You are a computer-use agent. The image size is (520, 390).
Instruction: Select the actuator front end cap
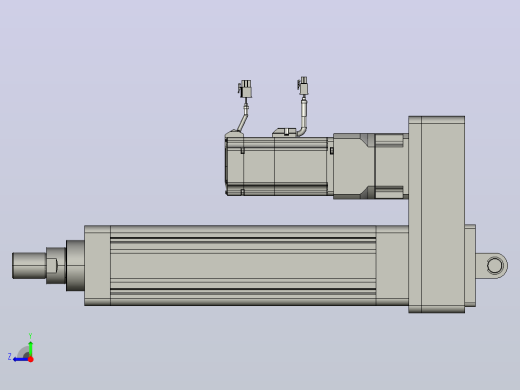(97, 265)
